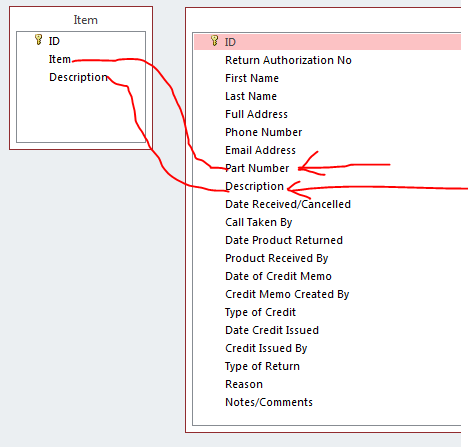Choose the Full Address field
Image resolution: width=468 pixels, height=447 pixels.
pyautogui.click(x=256, y=114)
